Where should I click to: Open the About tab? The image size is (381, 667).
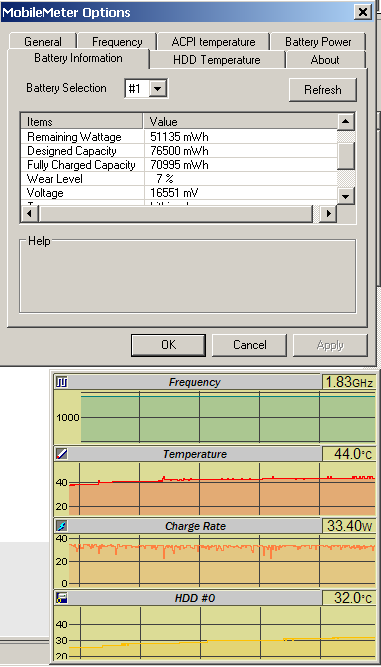click(x=325, y=60)
